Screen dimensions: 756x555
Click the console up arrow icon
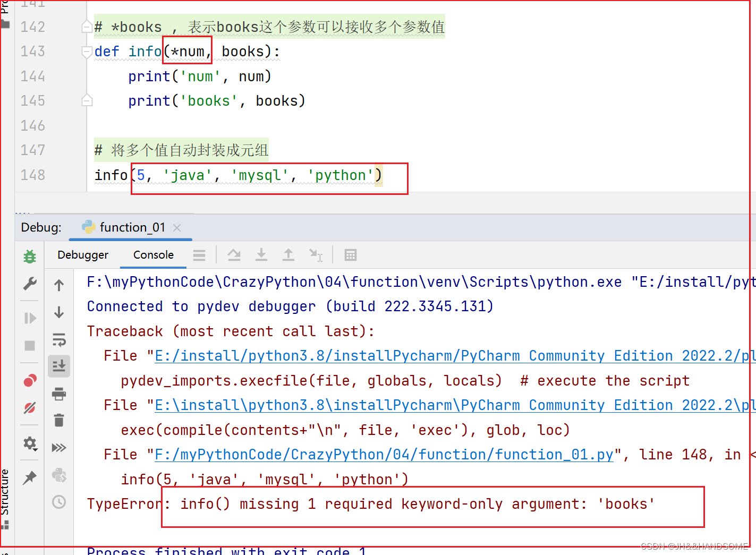[59, 285]
